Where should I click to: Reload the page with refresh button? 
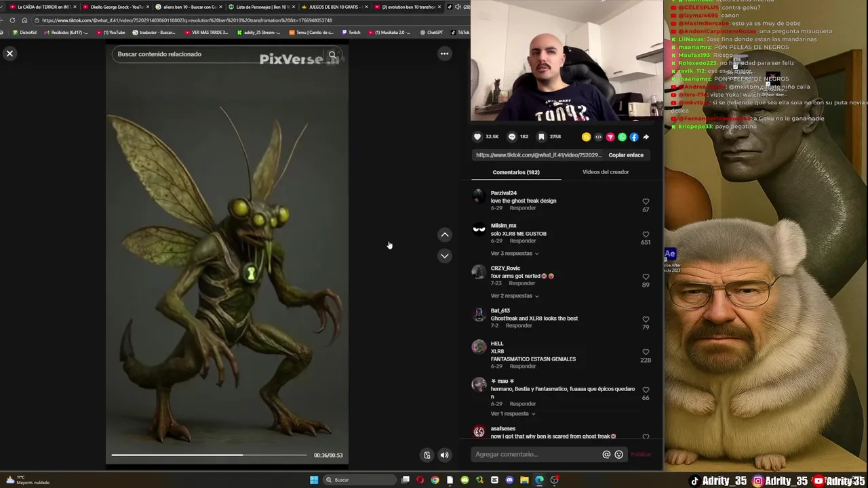pyautogui.click(x=12, y=20)
